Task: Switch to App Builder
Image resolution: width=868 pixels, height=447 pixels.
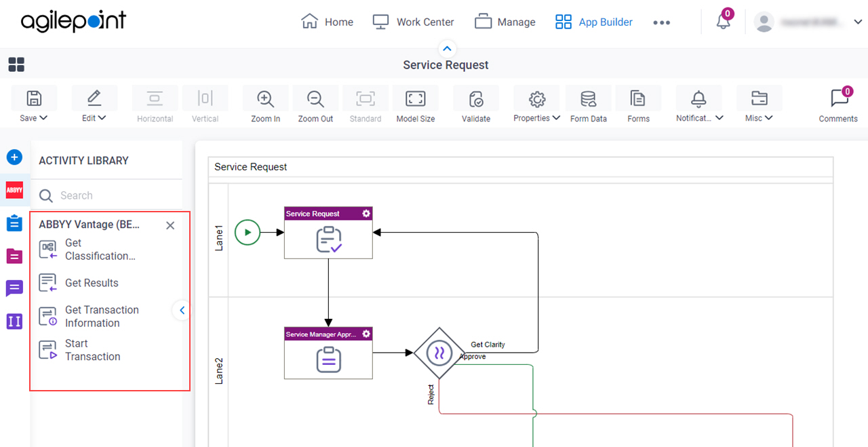Action: [x=593, y=22]
